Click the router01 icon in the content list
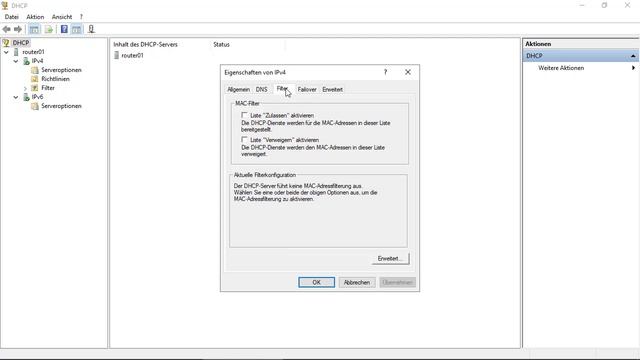The width and height of the screenshot is (640, 360). click(x=116, y=55)
